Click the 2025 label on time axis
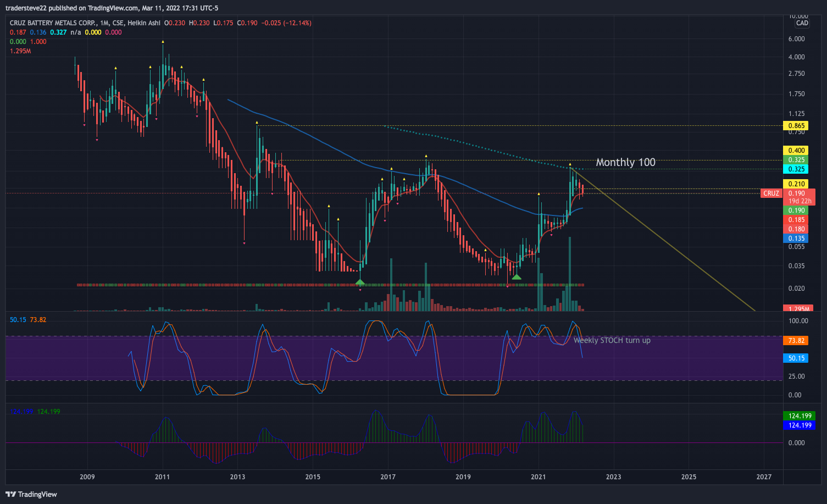This screenshot has height=504, width=827. 689,477
